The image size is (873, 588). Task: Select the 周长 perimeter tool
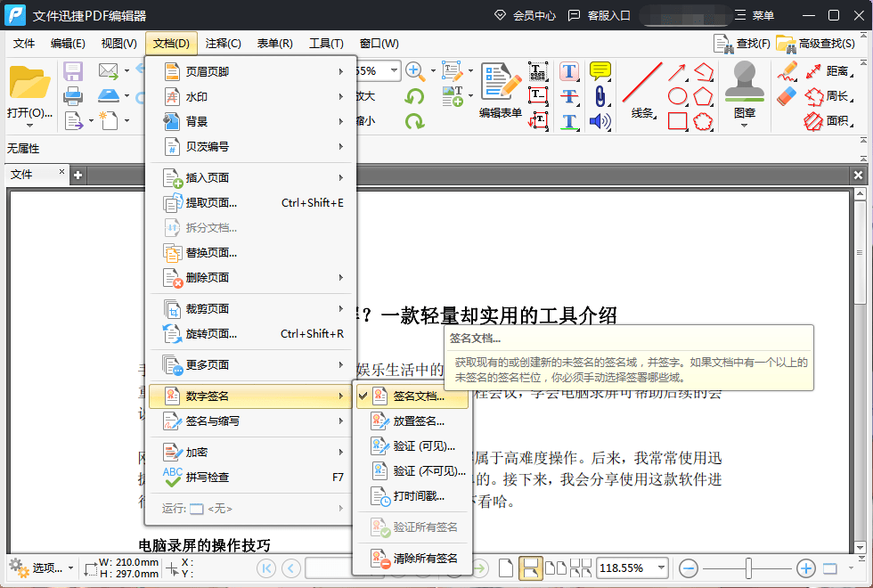tap(829, 96)
